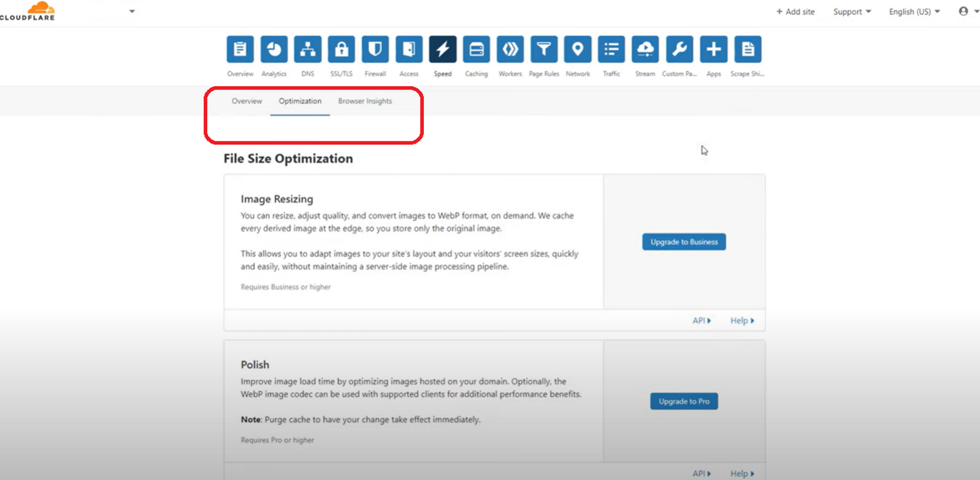Open the SSL/TLS lock icon

click(341, 50)
